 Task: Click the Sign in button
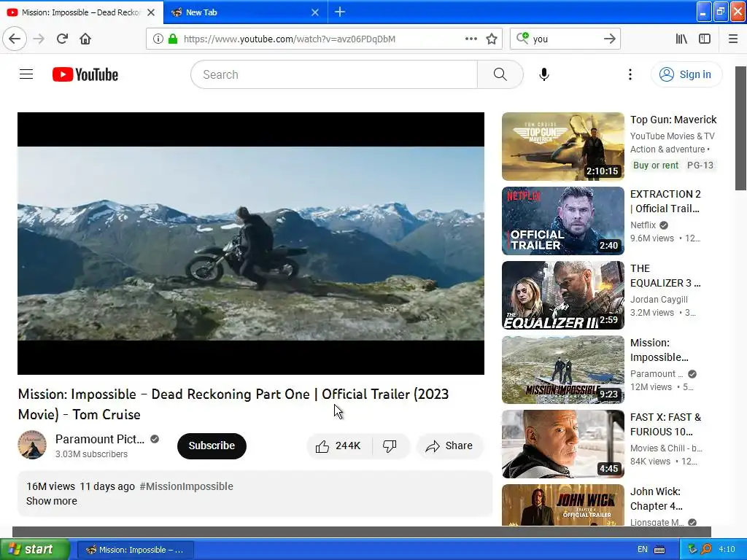tap(686, 74)
